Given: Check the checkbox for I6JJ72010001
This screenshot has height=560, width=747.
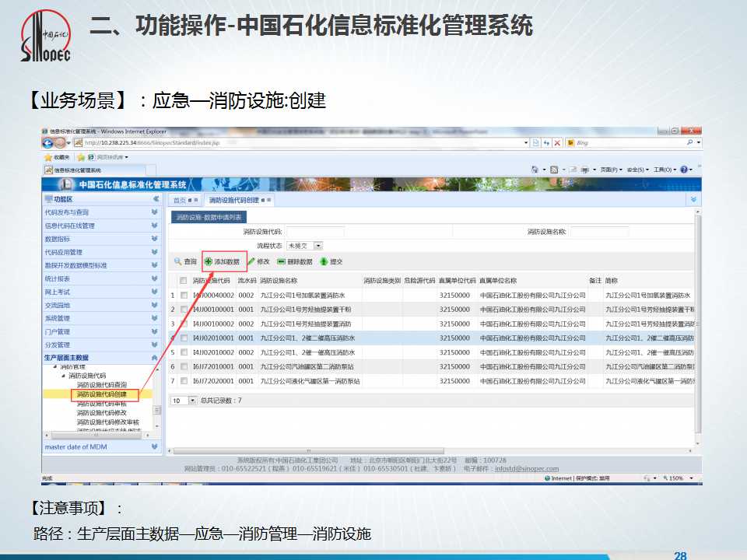Looking at the screenshot, I should pyautogui.click(x=184, y=366).
